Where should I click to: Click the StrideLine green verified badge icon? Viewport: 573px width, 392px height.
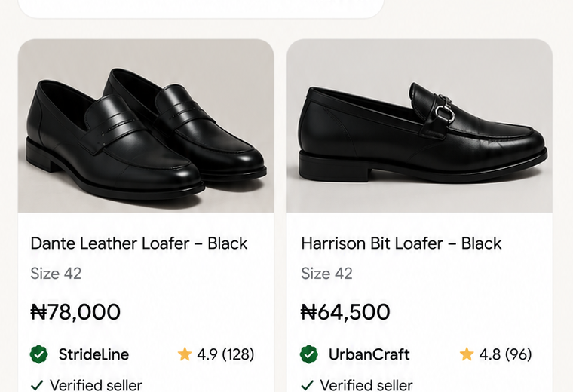(x=38, y=354)
